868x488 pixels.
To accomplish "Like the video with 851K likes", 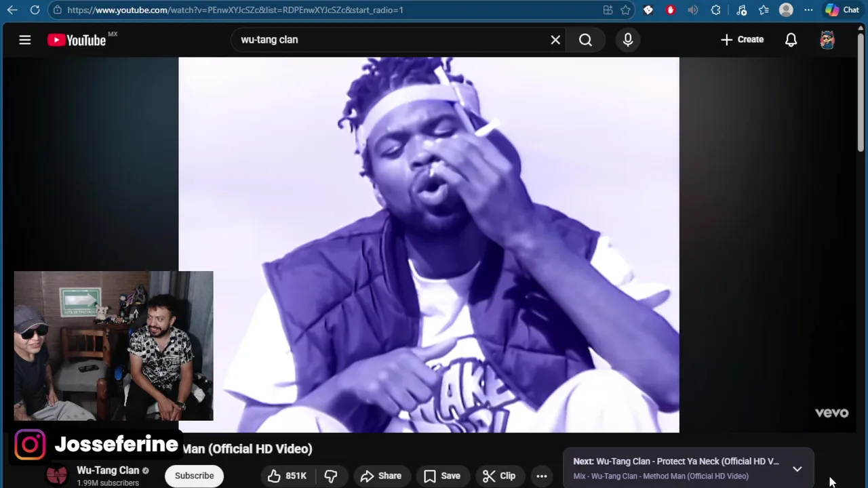I will click(287, 476).
